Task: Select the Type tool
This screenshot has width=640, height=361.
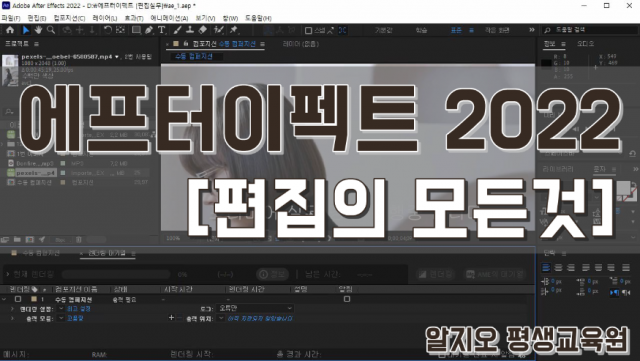Action: pyautogui.click(x=162, y=30)
